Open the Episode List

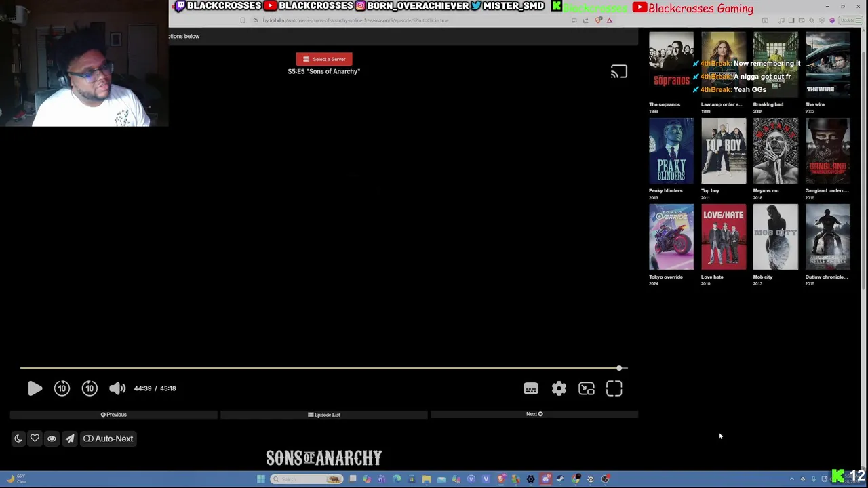tap(324, 415)
